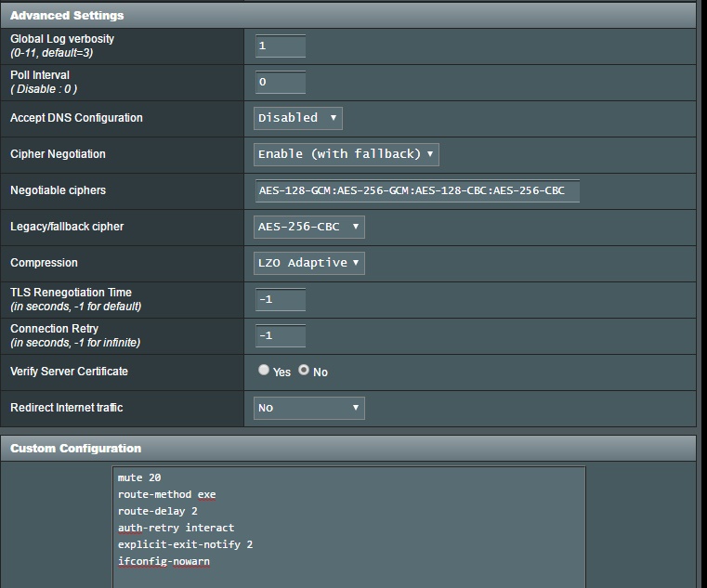Click the Global Log verbosity input field

pos(281,46)
